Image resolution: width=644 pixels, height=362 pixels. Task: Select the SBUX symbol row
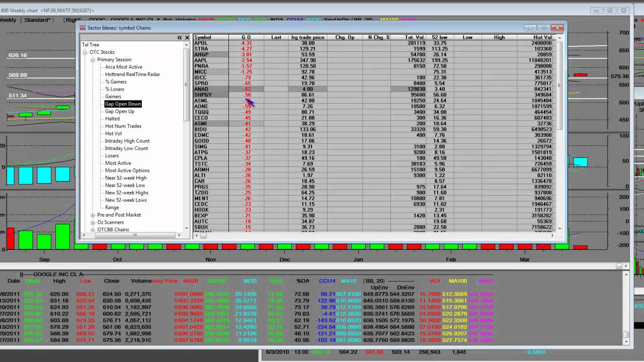(201, 227)
